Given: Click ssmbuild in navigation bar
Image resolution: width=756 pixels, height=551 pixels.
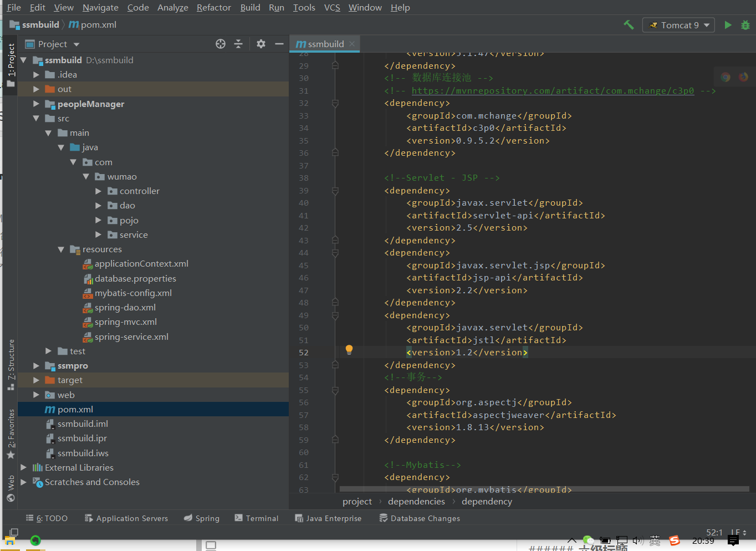Looking at the screenshot, I should [x=35, y=25].
